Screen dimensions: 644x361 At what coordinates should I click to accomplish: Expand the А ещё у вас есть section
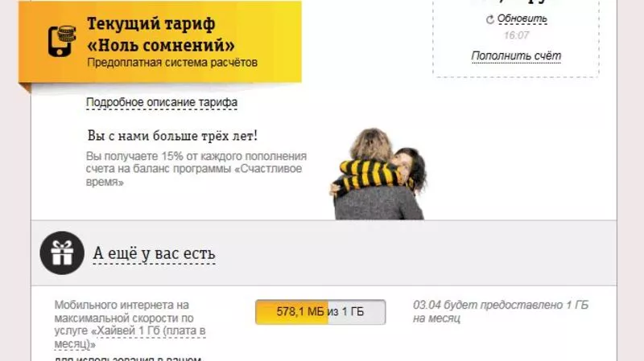[154, 253]
